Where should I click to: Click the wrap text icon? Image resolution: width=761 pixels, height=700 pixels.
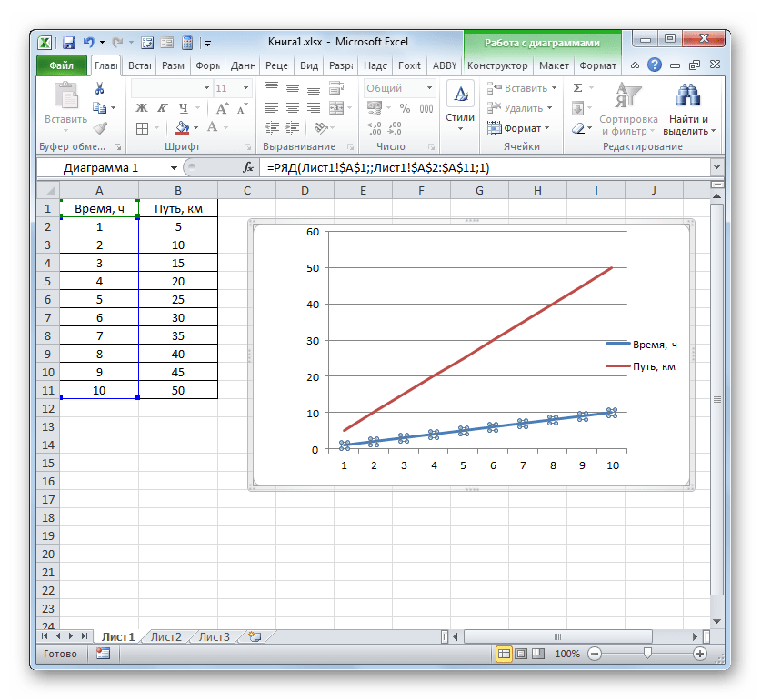click(x=336, y=88)
